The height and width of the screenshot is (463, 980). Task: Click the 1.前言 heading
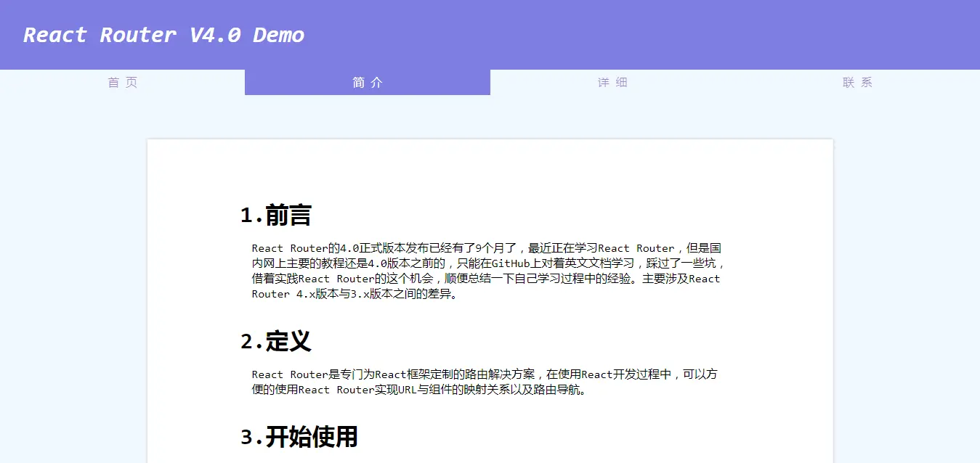point(276,215)
